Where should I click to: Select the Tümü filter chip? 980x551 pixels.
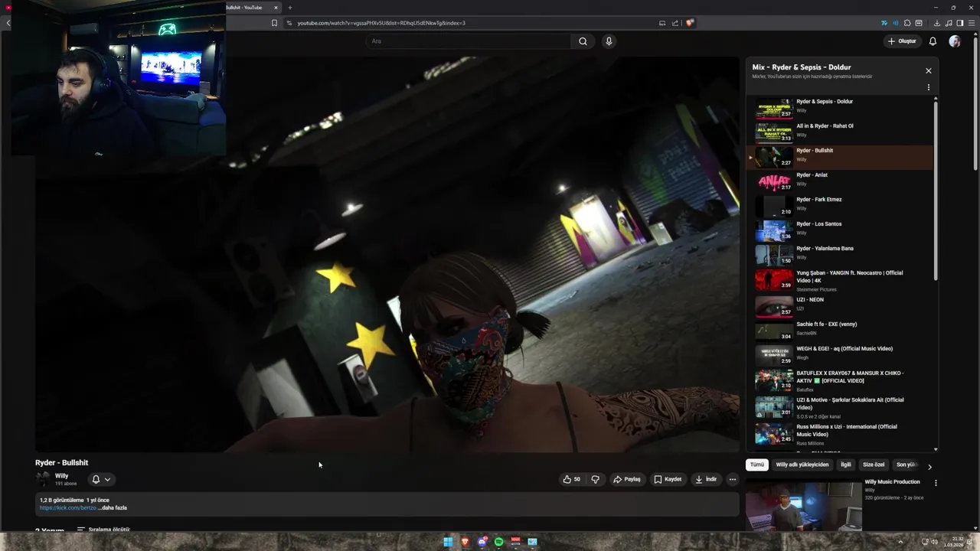tap(757, 465)
